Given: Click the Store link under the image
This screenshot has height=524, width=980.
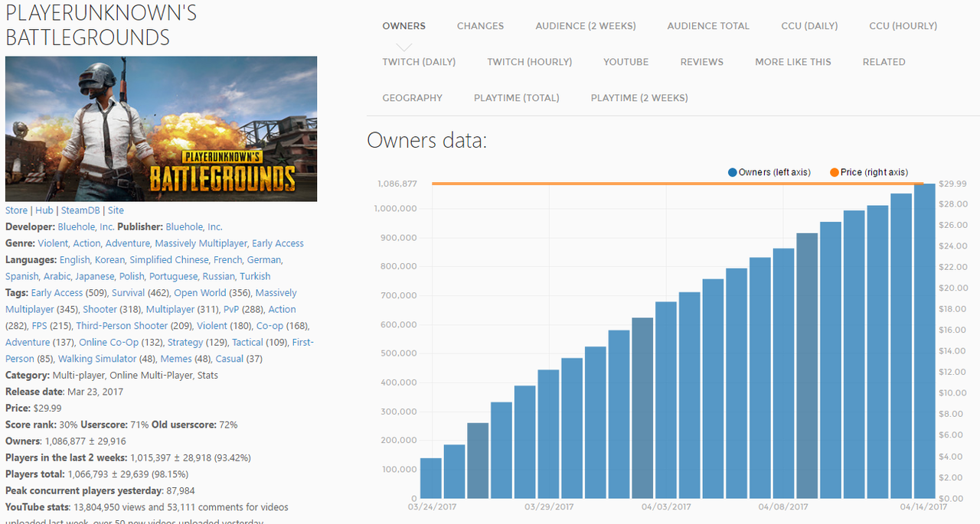Looking at the screenshot, I should tap(16, 210).
